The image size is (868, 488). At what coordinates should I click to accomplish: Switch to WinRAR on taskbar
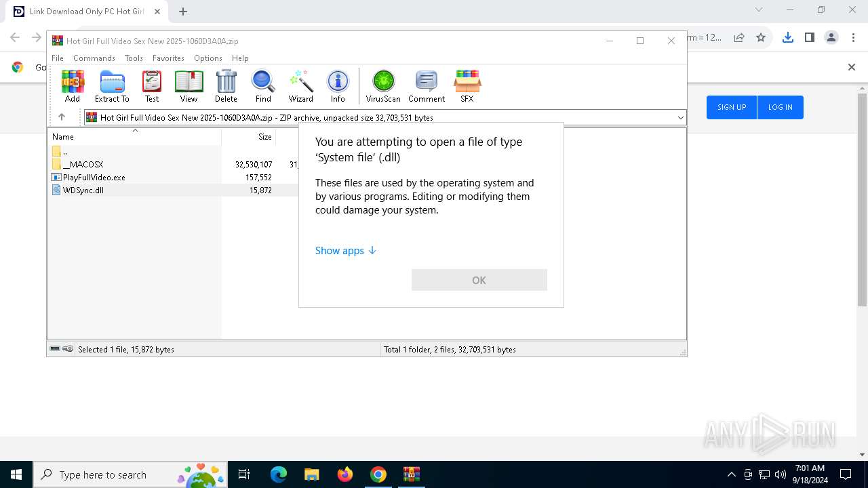pos(412,474)
